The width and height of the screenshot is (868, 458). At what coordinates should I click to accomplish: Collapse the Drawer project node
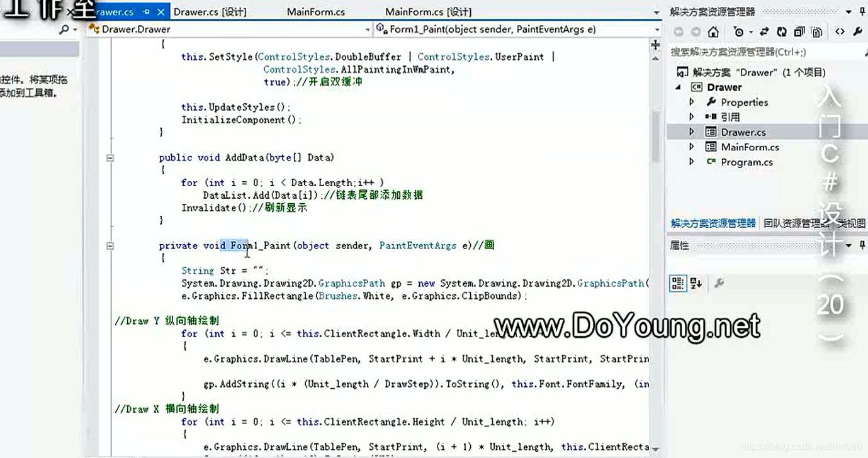pos(679,87)
